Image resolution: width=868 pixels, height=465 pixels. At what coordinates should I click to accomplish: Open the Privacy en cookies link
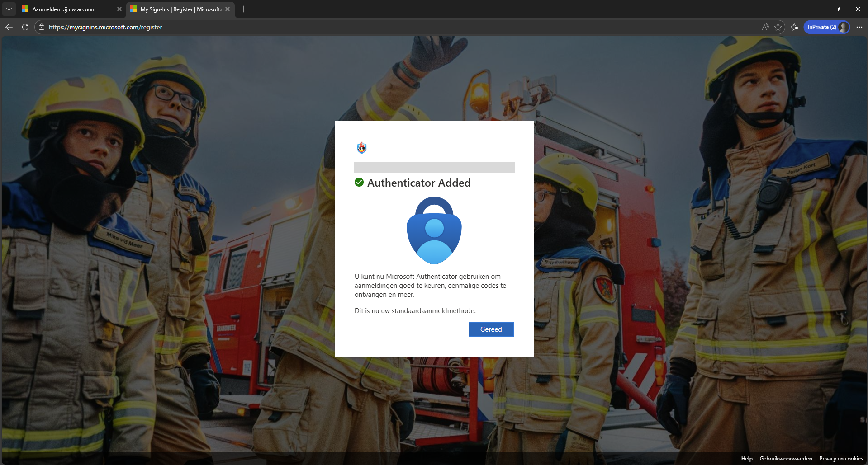click(841, 459)
